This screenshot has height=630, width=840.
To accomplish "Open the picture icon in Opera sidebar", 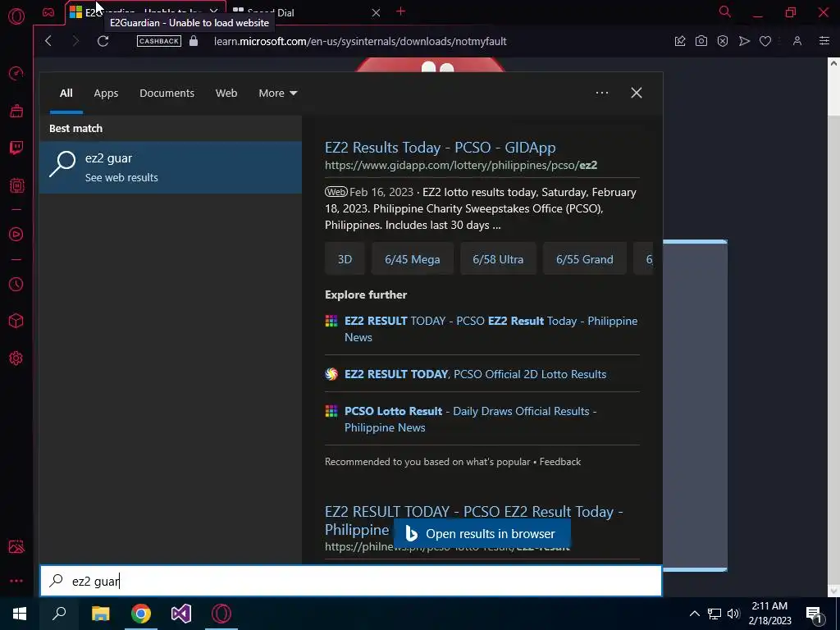I will [16, 546].
